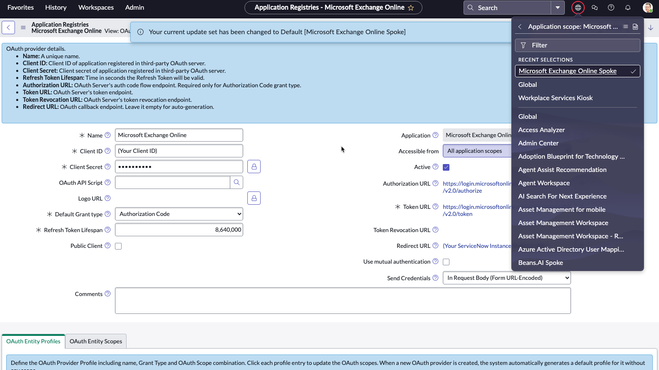
Task: Click the document icon in scope panel header
Action: point(635,26)
